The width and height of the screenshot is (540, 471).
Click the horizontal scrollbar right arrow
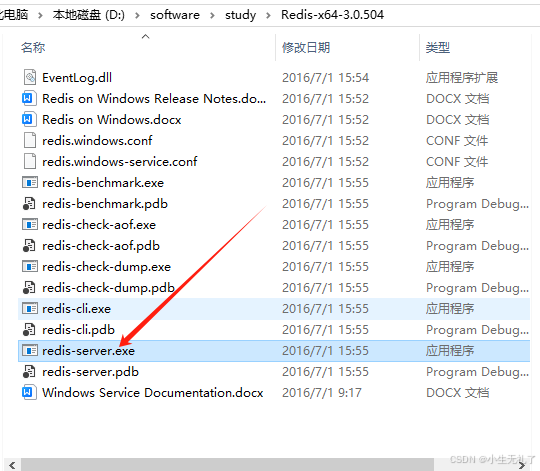[x=522, y=465]
